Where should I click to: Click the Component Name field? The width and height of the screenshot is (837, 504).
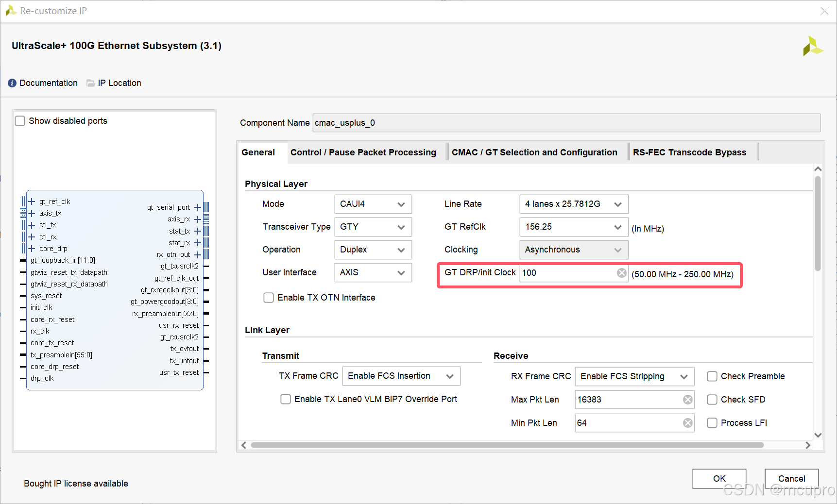[566, 123]
